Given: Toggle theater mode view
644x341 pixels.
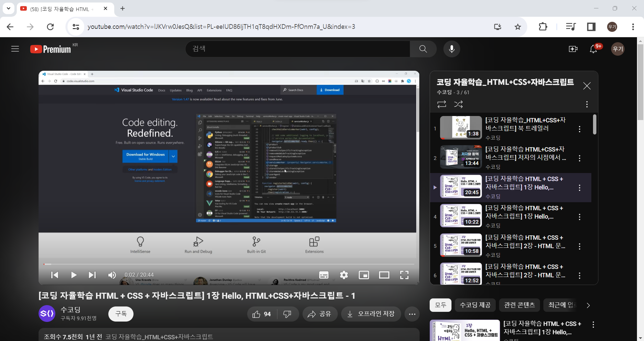Looking at the screenshot, I should [384, 275].
